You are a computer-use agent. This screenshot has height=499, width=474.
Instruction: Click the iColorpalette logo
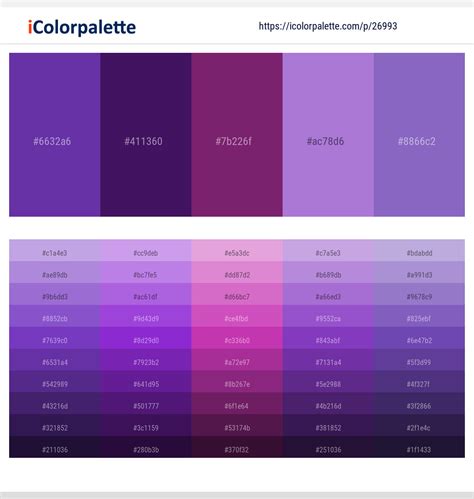pyautogui.click(x=82, y=27)
